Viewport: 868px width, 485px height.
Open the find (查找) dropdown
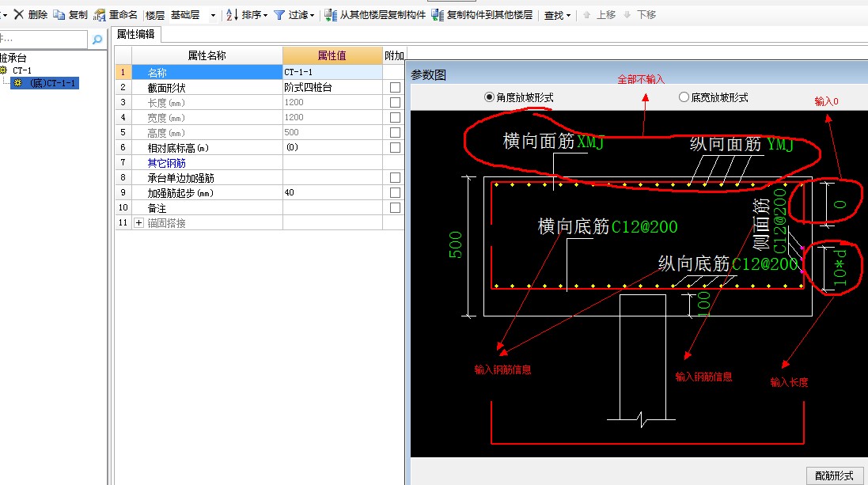point(557,16)
